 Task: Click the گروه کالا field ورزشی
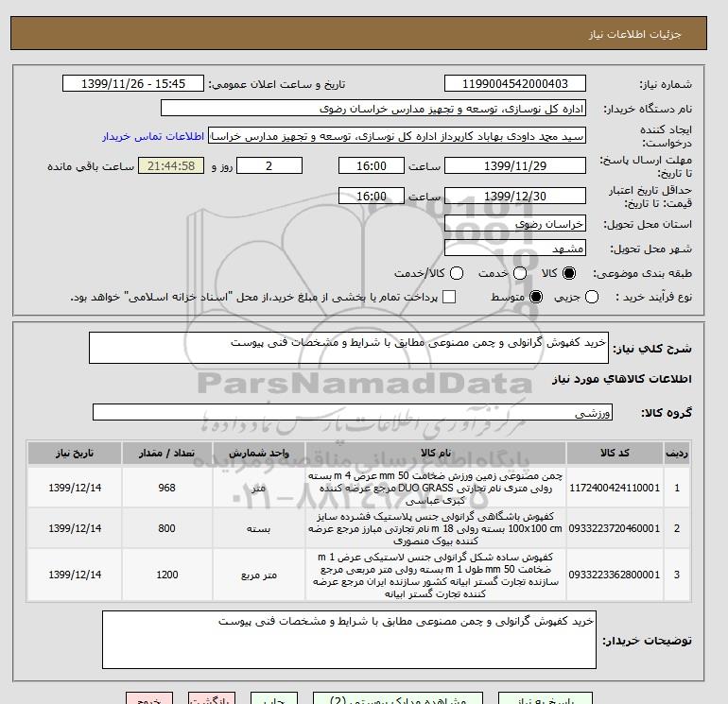tap(353, 412)
